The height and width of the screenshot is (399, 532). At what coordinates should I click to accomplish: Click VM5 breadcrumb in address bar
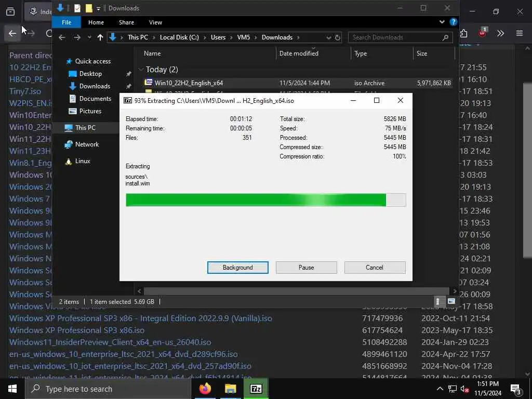pos(243,37)
